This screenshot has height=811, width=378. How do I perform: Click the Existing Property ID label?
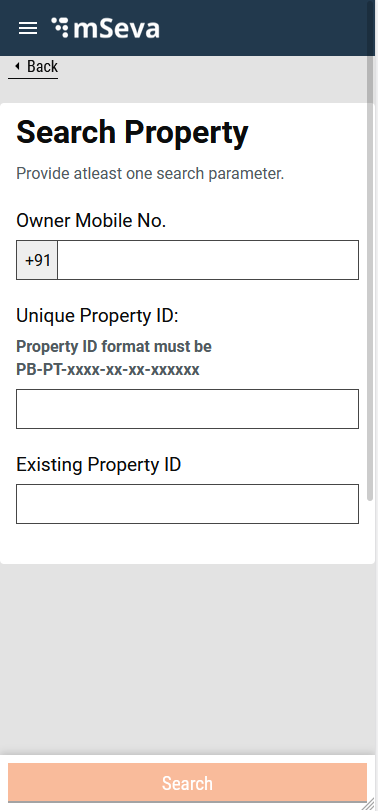[x=99, y=464]
